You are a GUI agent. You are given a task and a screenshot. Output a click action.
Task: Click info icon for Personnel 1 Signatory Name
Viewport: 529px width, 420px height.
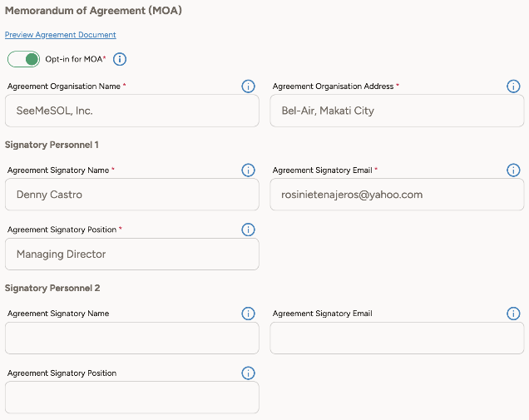pyautogui.click(x=248, y=170)
